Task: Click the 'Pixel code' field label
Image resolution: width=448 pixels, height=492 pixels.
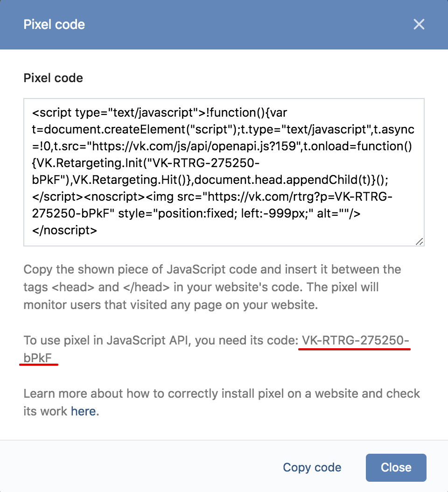Action: click(53, 78)
